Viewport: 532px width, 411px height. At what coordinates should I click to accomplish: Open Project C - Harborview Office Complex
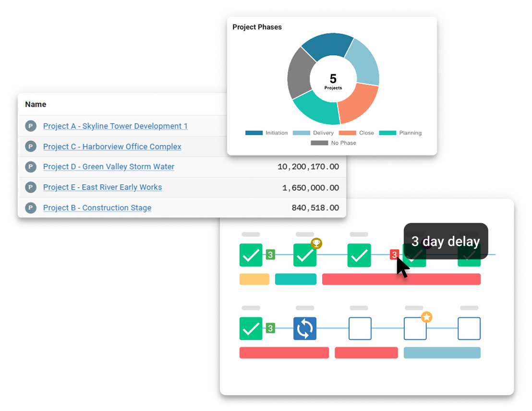coord(112,146)
